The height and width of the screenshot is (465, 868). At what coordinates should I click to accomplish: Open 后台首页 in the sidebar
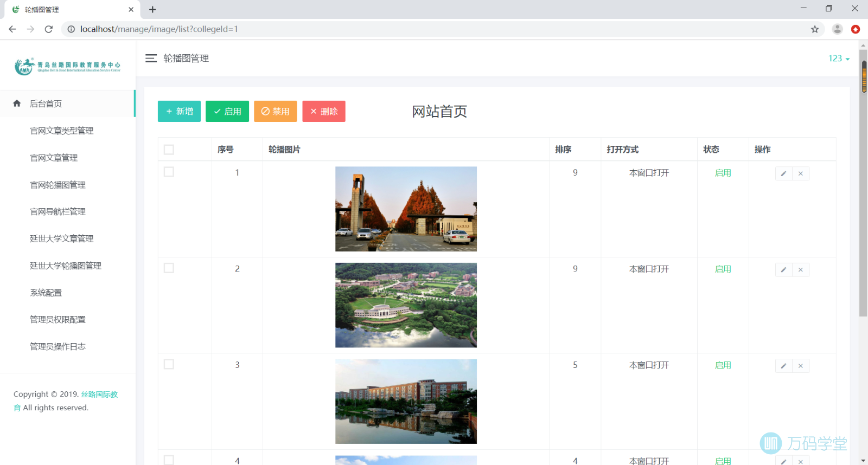click(67, 104)
